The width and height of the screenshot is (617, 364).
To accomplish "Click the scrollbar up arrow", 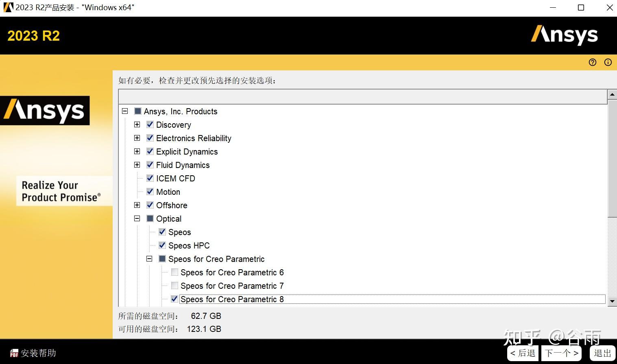I will coord(612,94).
